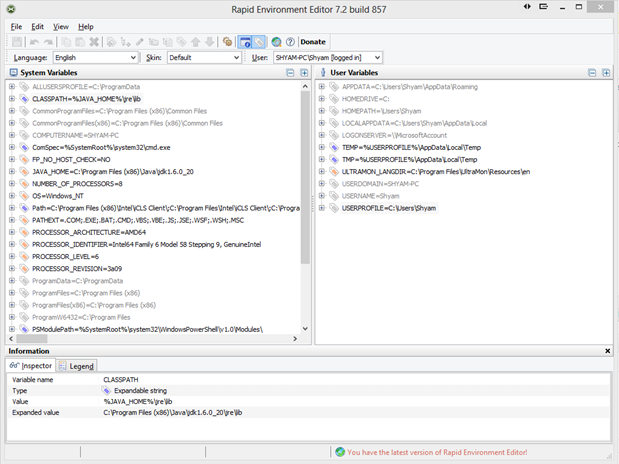The image size is (619, 464).
Task: Click the Save toolbar icon
Action: (x=17, y=42)
